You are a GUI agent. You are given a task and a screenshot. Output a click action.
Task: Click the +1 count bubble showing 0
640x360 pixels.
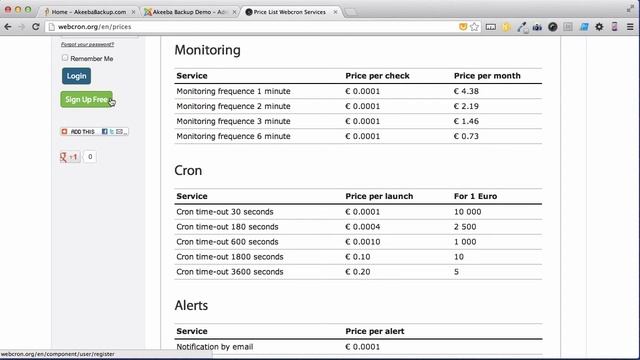pos(90,157)
